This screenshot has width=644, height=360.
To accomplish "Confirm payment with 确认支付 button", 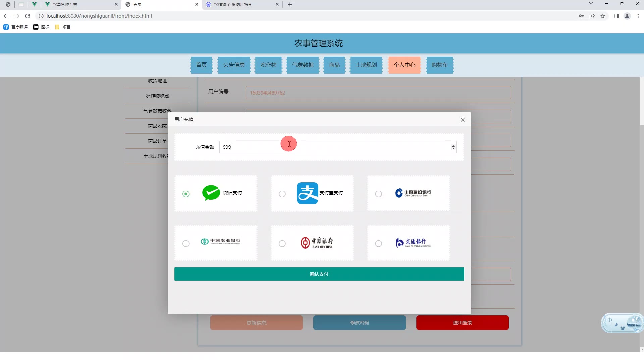I will (319, 274).
